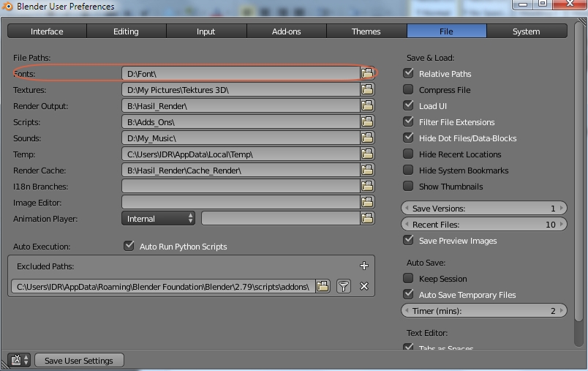Click the Save Versions value field

point(483,208)
